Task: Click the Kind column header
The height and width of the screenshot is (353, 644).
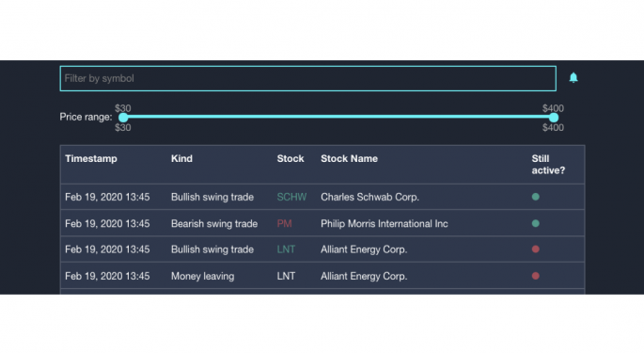Action: tap(181, 158)
